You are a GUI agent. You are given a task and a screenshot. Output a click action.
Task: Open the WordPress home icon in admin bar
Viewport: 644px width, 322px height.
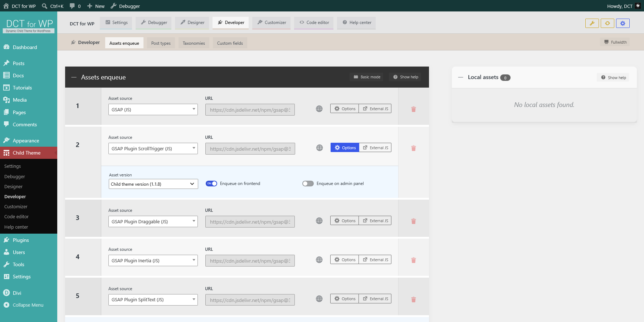coord(6,6)
